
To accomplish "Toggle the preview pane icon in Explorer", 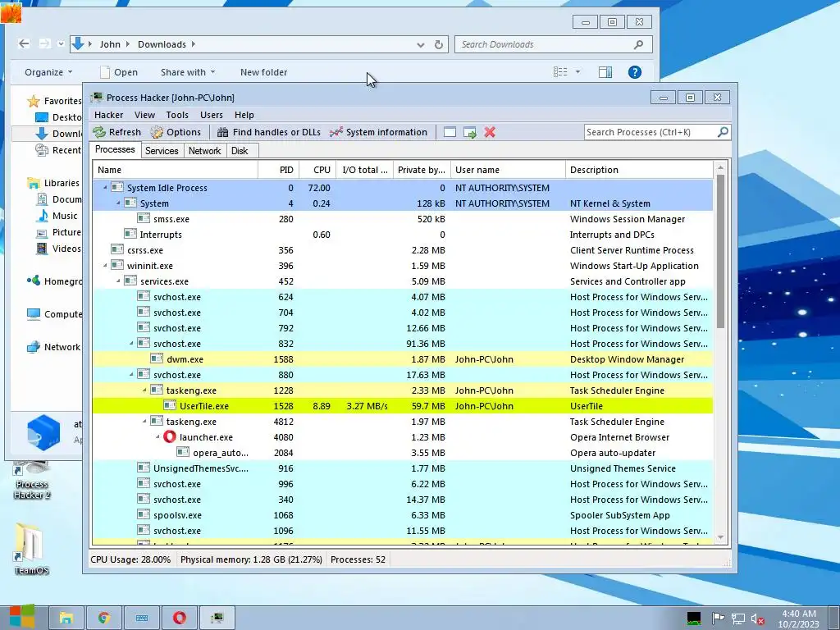I will 605,72.
